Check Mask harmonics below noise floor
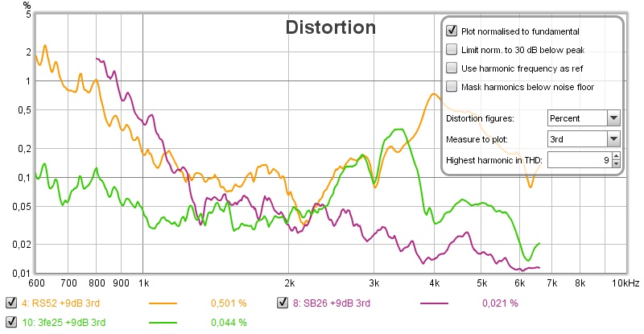This screenshot has width=644, height=334. coord(452,86)
